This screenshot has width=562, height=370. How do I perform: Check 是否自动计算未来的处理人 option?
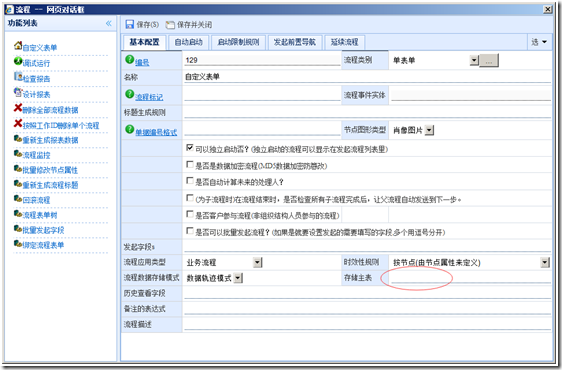pos(190,181)
